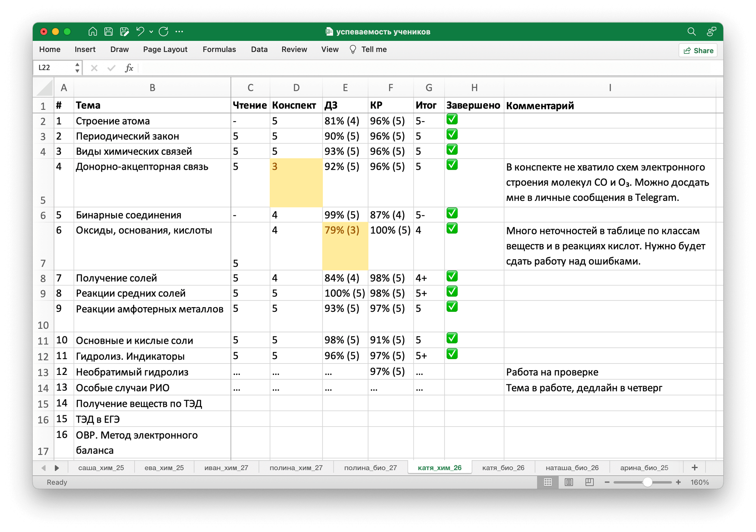Click the Name Box stepper arrows
Image resolution: width=756 pixels, height=532 pixels.
[77, 68]
